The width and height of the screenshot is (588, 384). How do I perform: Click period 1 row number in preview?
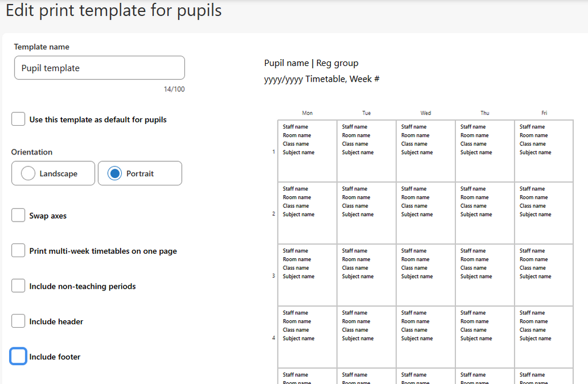pyautogui.click(x=274, y=152)
